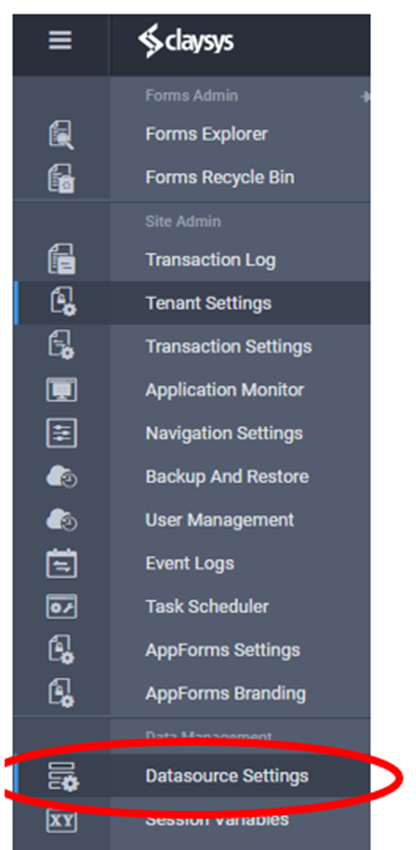Click the Forms Explorer magnifier icon
The image size is (416, 850).
coord(61,135)
